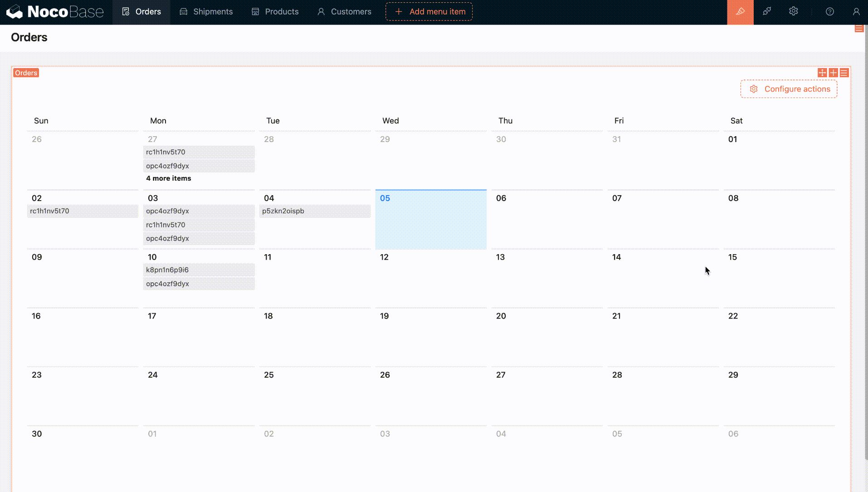Toggle the UI Editor highlighter mode

(740, 12)
